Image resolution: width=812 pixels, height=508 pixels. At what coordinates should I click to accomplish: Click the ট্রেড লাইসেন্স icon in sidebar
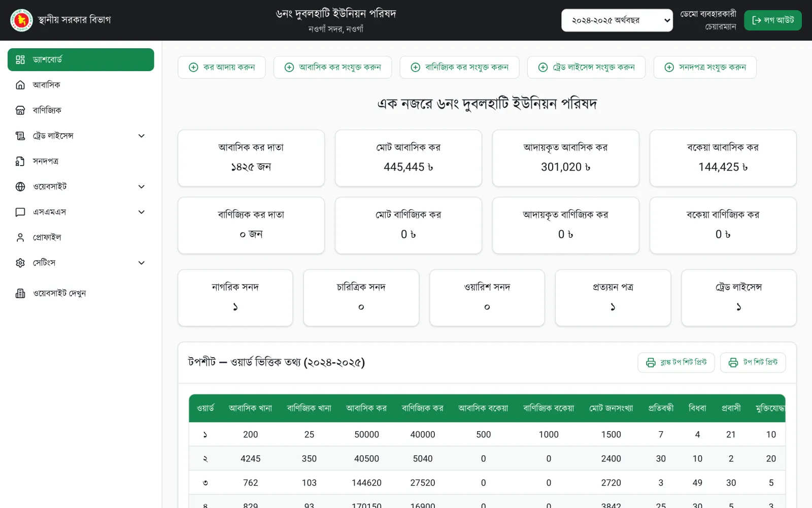20,136
